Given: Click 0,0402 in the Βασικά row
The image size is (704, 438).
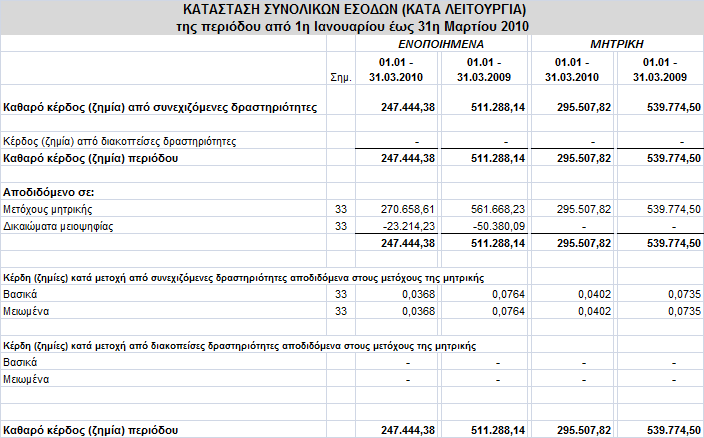Looking at the screenshot, I should pyautogui.click(x=594, y=294).
